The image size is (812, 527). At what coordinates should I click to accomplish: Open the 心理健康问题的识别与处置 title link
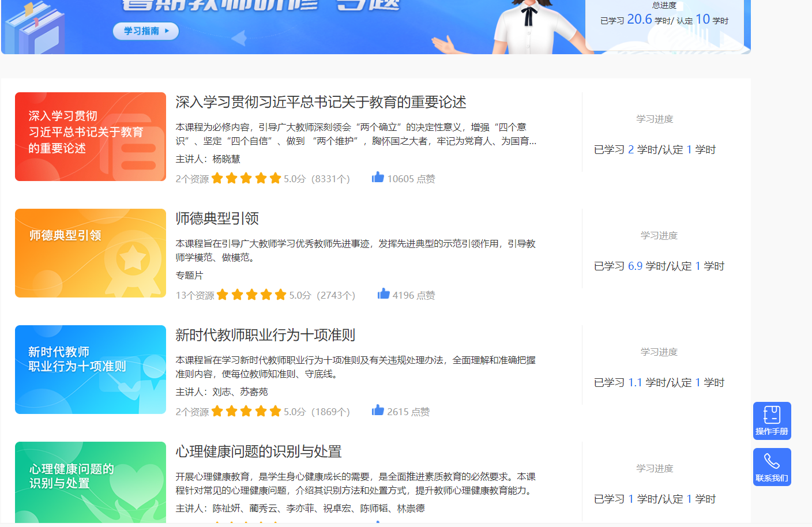(258, 452)
